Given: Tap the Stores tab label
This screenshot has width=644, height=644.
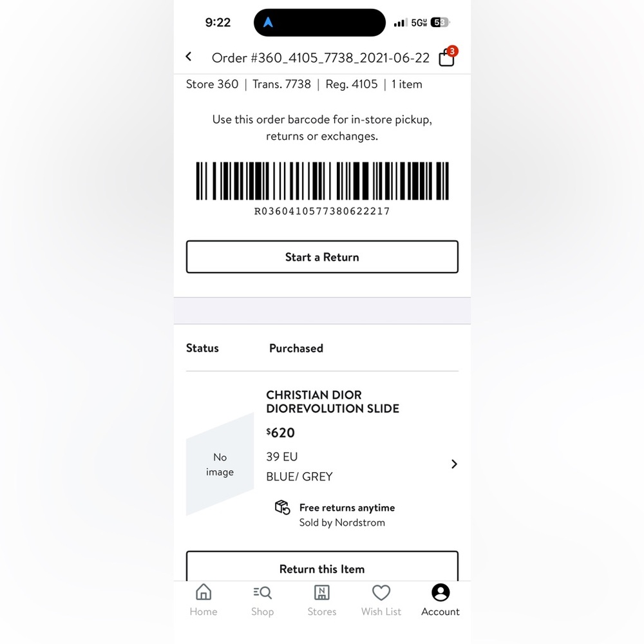Looking at the screenshot, I should [321, 612].
